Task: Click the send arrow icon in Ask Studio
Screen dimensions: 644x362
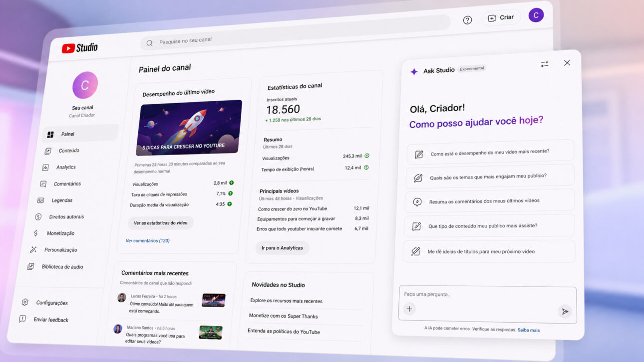Action: [565, 312]
